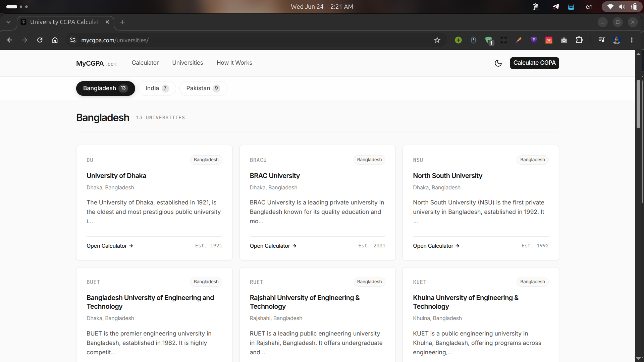Click the Est. 1921 label
Image resolution: width=644 pixels, height=362 pixels.
[209, 246]
